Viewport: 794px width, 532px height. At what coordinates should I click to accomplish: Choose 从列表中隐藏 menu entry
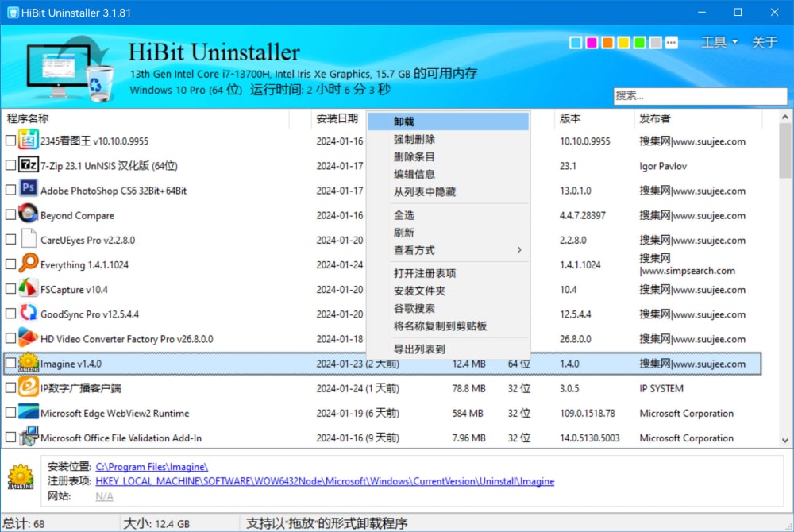[448, 192]
